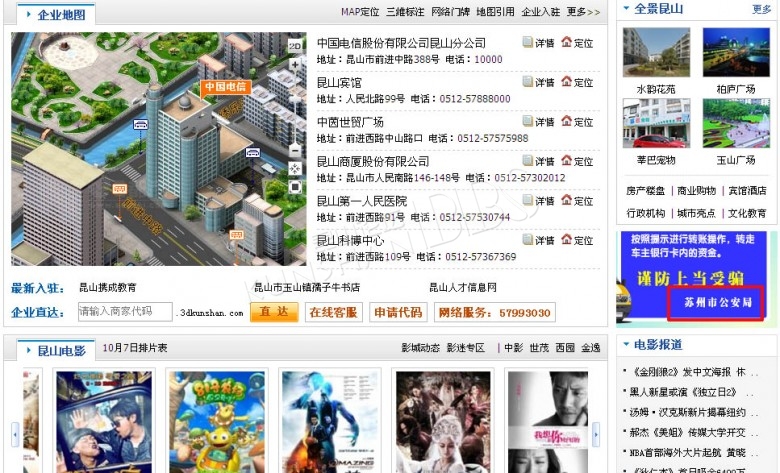
Task: Click 网络服务: 57993030 button
Action: (x=494, y=312)
